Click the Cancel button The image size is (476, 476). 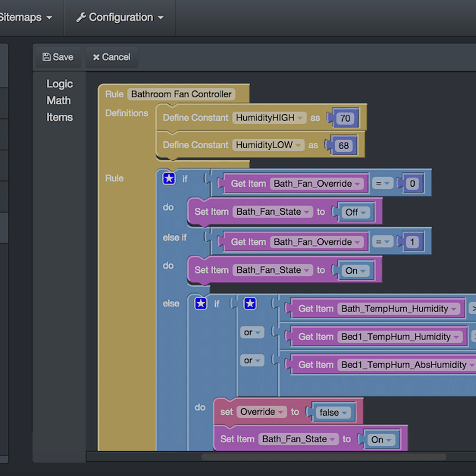(x=111, y=57)
